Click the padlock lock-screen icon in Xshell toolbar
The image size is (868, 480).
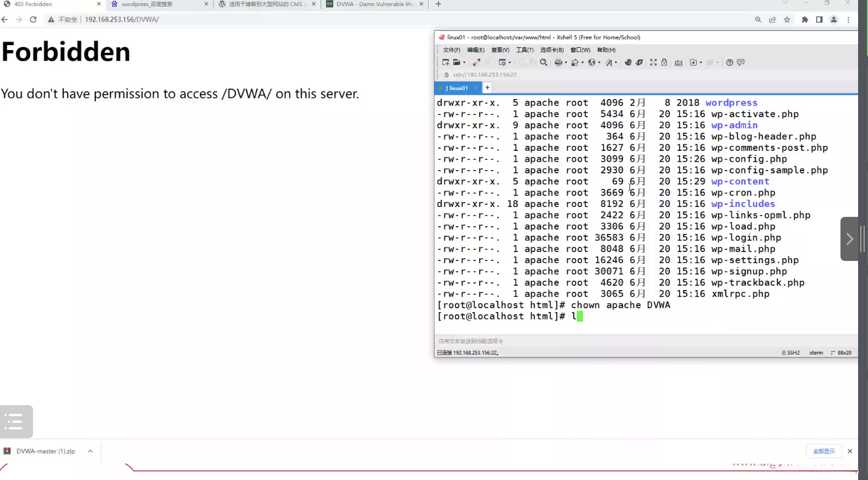664,63
